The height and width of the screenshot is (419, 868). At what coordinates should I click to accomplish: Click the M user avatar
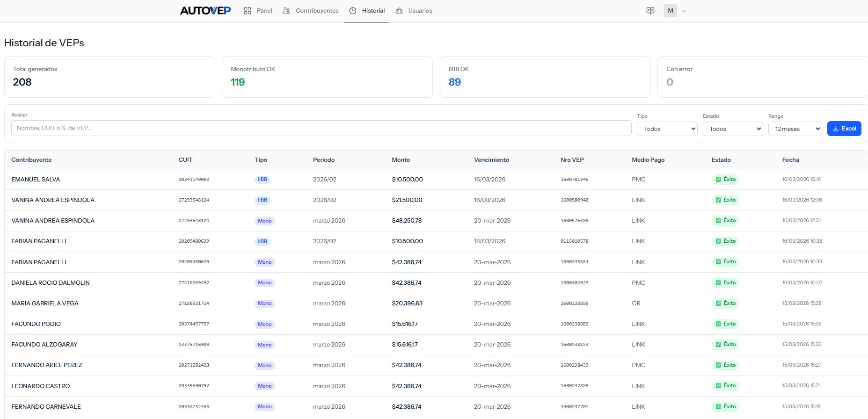[x=670, y=11]
